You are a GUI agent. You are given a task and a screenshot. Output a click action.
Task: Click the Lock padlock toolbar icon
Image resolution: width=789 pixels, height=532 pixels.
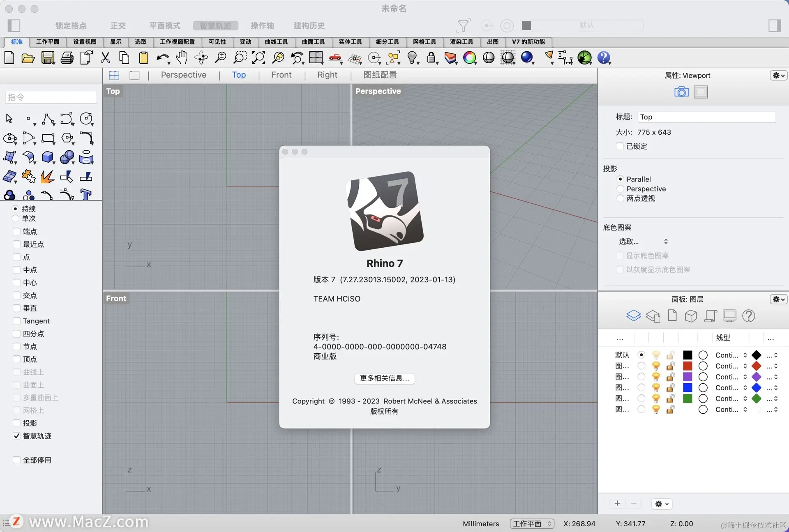pyautogui.click(x=431, y=58)
